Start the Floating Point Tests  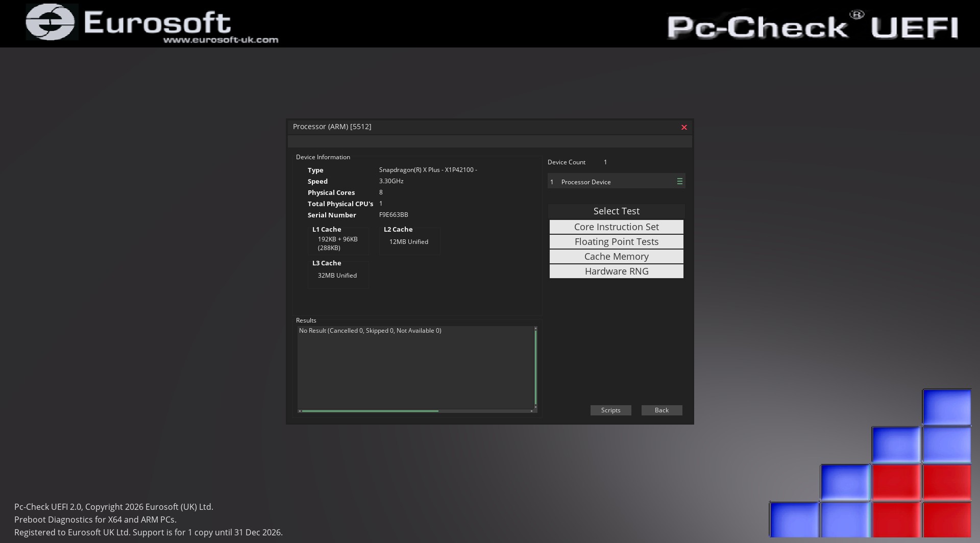pos(616,242)
